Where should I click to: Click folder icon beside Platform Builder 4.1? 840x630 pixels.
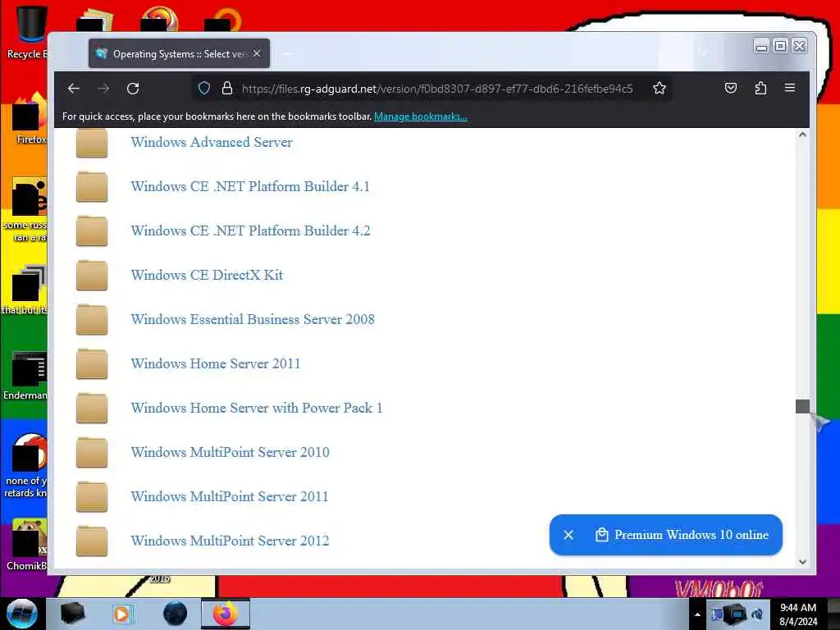click(92, 186)
